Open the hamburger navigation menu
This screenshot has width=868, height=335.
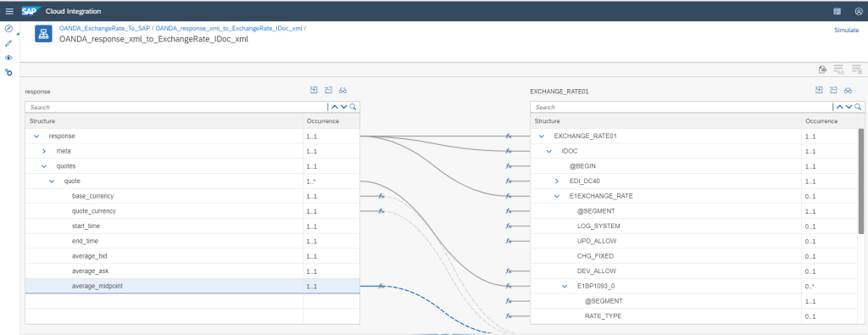click(9, 11)
